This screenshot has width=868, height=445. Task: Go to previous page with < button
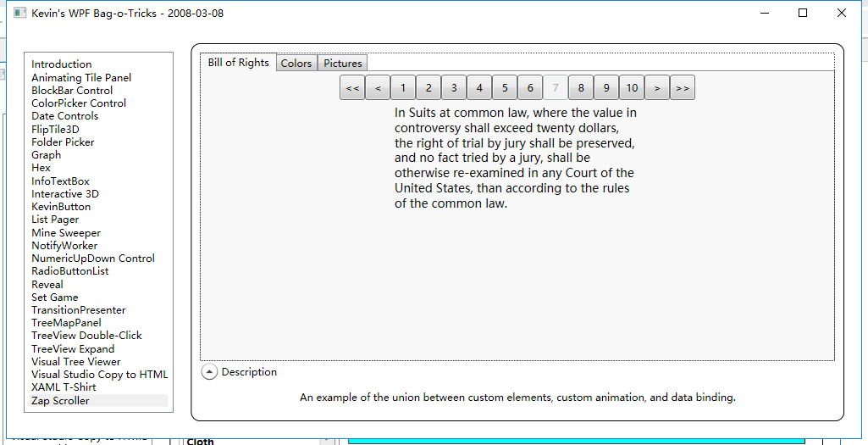(x=378, y=88)
